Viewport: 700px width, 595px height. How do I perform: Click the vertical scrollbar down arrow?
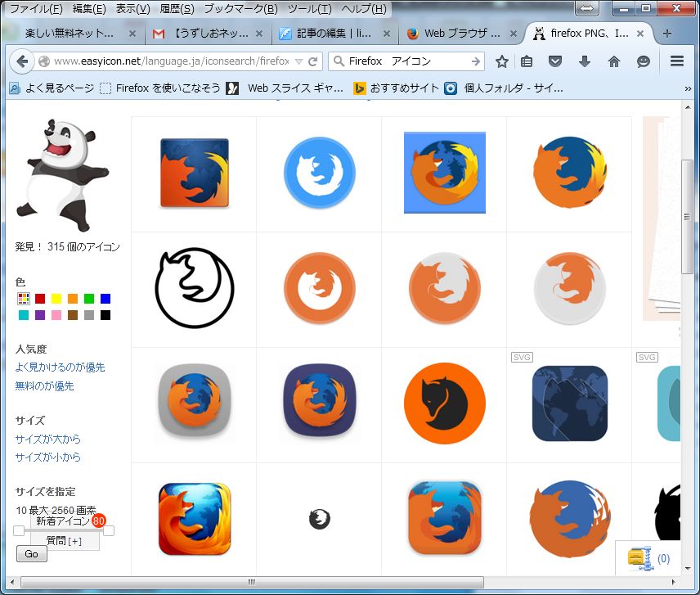[x=688, y=569]
